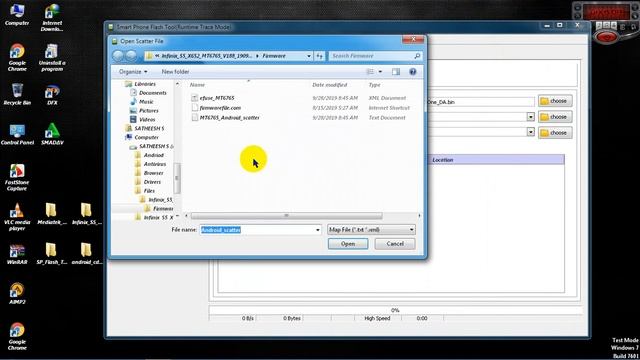The width and height of the screenshot is (640, 360).
Task: Open the Recycle Bin icon
Action: tap(17, 94)
